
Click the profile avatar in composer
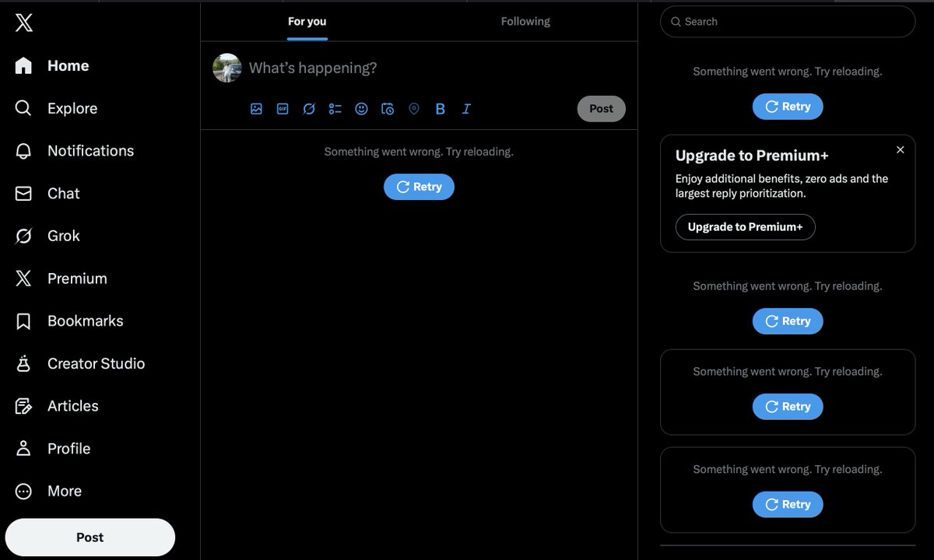[x=227, y=68]
